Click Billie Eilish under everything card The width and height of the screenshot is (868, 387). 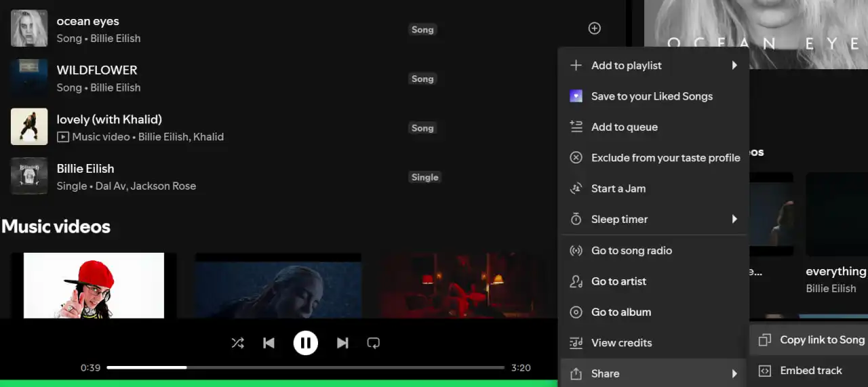pyautogui.click(x=831, y=289)
